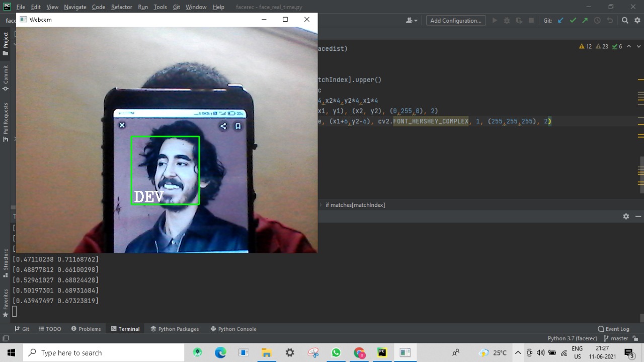
Task: Click Run with Coverage icon
Action: click(x=519, y=21)
